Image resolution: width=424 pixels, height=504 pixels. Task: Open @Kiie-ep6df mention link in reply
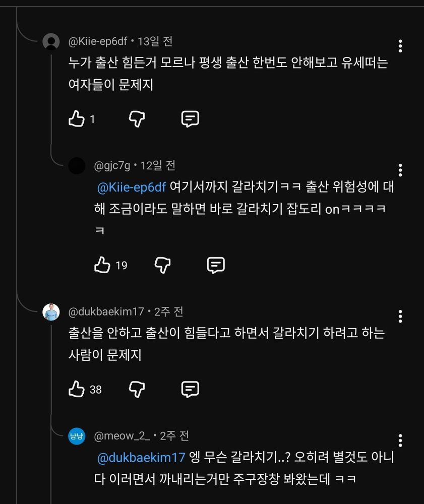point(132,187)
